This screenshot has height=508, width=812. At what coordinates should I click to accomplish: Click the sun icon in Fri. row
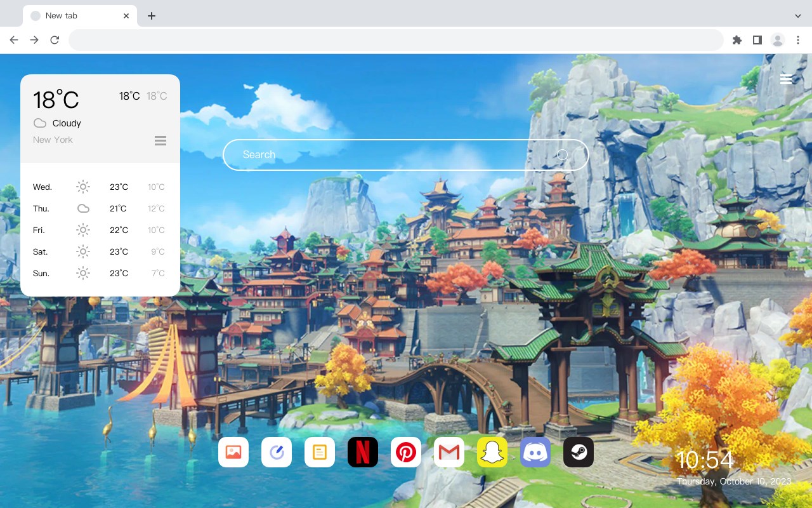click(83, 230)
